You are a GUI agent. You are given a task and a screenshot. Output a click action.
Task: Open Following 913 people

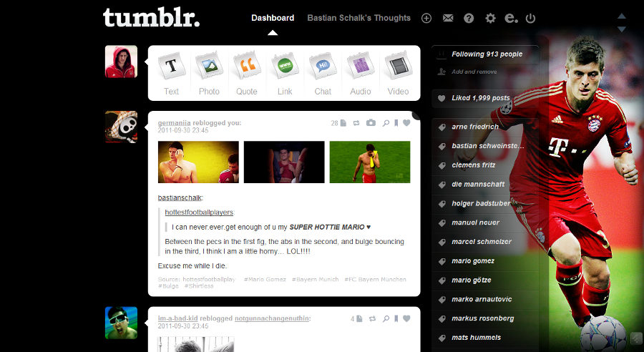[x=487, y=54]
